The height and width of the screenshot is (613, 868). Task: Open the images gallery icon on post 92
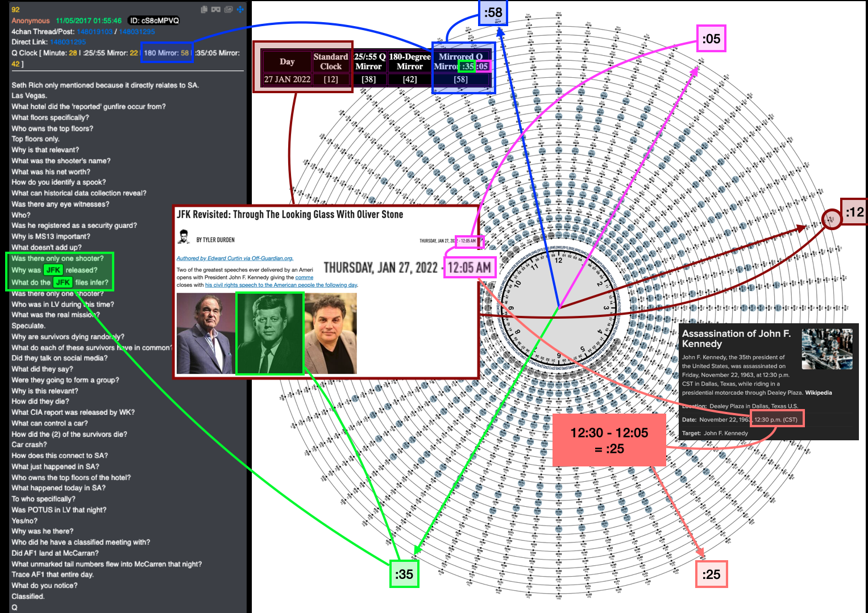pos(229,9)
